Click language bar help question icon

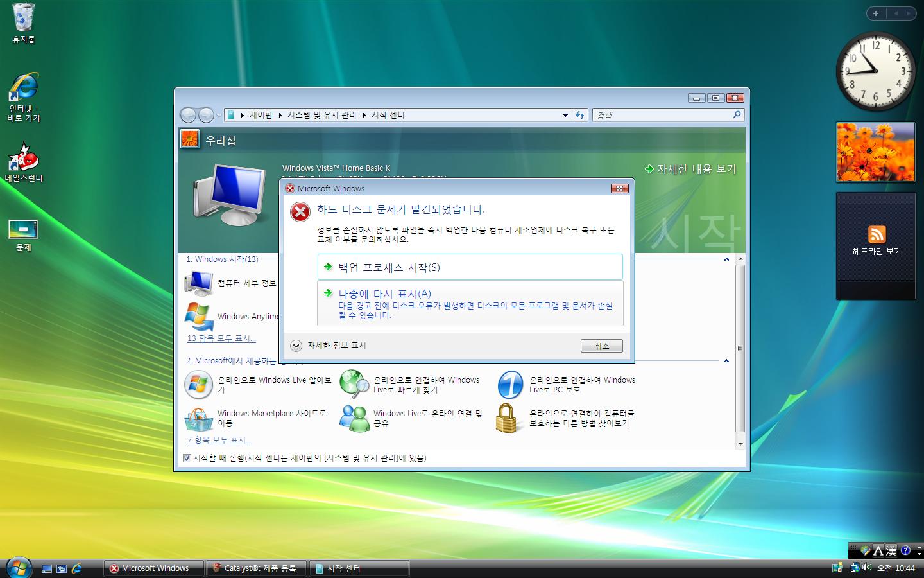click(905, 550)
